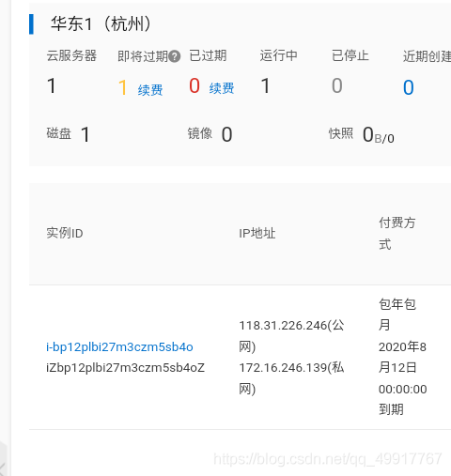This screenshot has width=451, height=476.
Task: Click the 云服务器 count value 1
Action: [52, 85]
